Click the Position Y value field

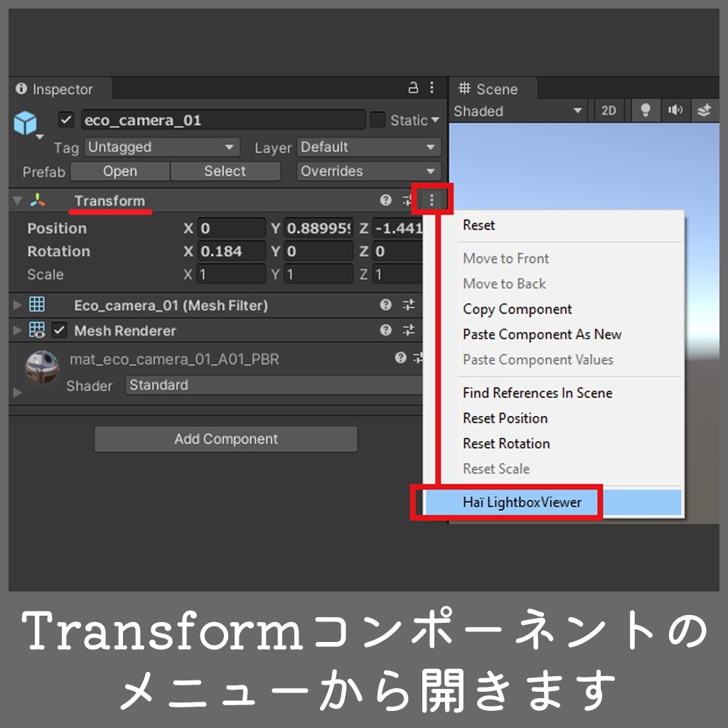pyautogui.click(x=318, y=228)
